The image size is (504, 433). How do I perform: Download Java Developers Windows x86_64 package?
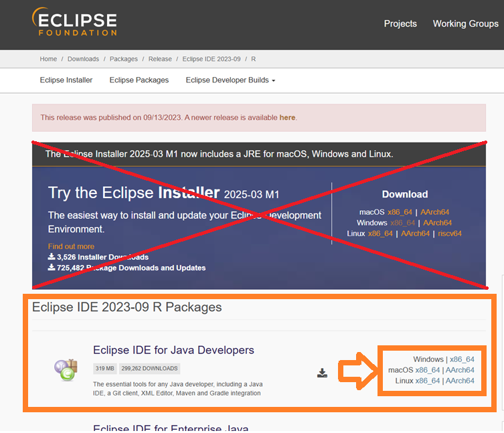[x=462, y=359]
